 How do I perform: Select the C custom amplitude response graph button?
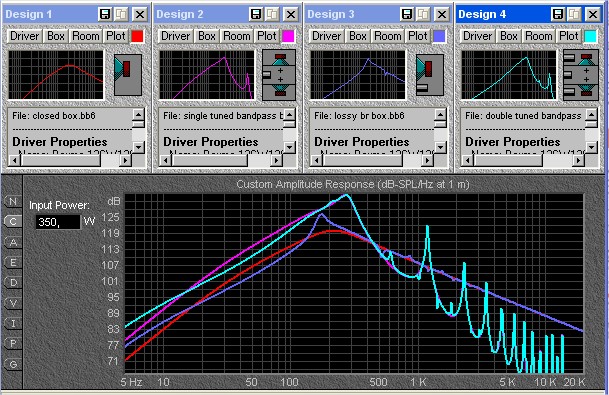coord(13,221)
